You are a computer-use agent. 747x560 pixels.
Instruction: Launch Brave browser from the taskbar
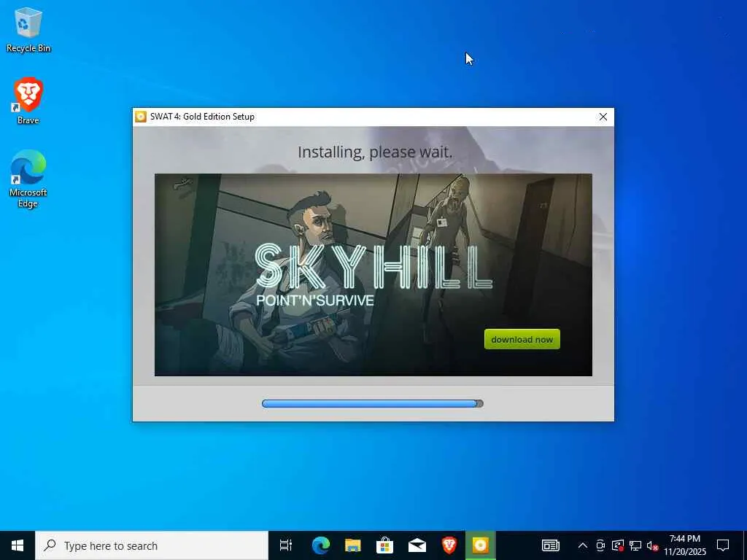pyautogui.click(x=449, y=545)
